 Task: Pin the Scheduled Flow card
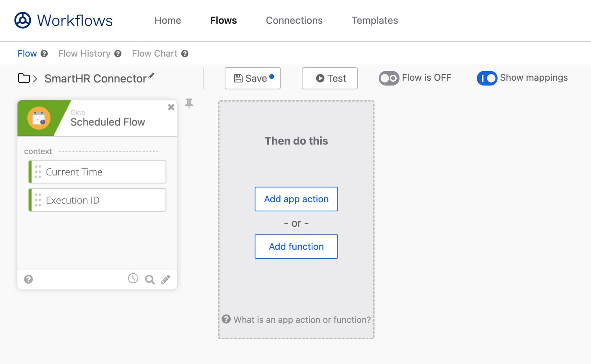tap(190, 103)
